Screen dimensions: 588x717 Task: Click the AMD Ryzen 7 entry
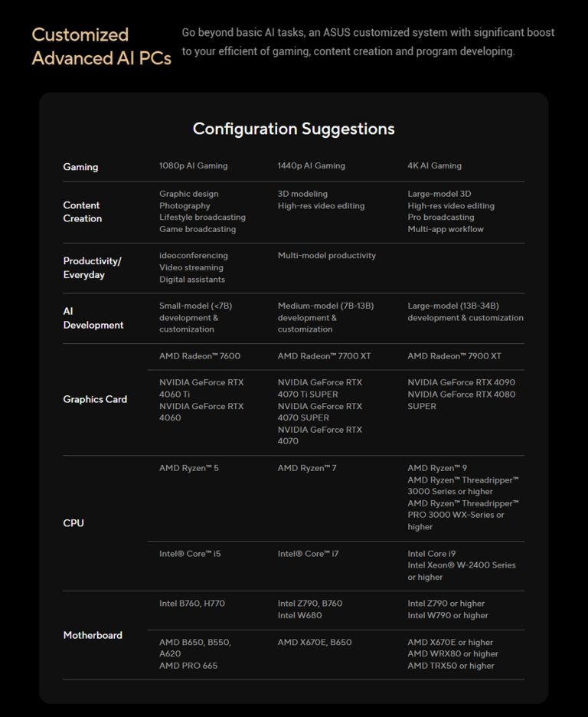(307, 468)
